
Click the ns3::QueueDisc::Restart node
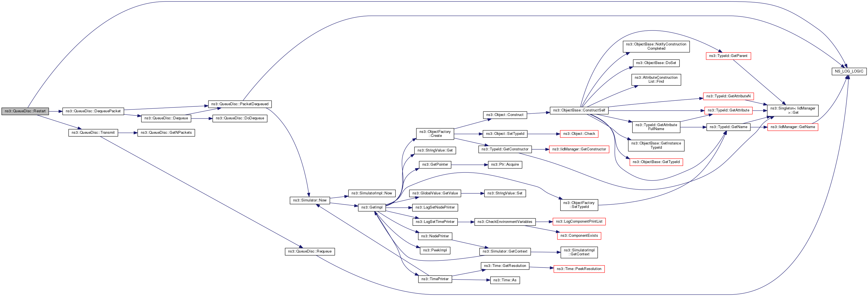pos(25,111)
